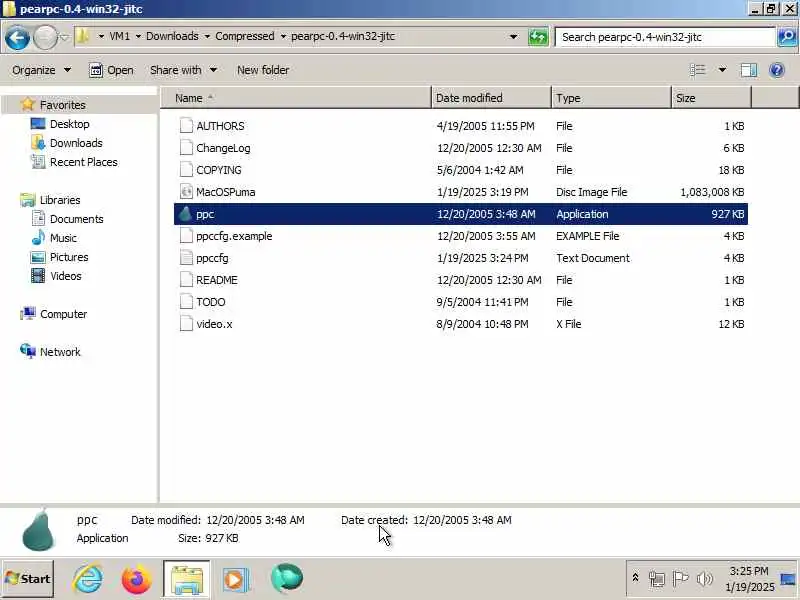Click the Action Center flag tray icon
Viewport: 800px width, 600px height.
pyautogui.click(x=680, y=579)
